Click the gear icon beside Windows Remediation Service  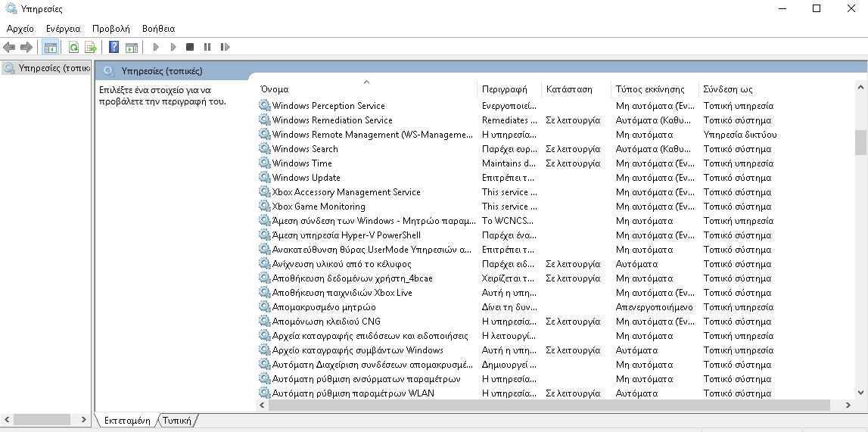click(x=265, y=120)
